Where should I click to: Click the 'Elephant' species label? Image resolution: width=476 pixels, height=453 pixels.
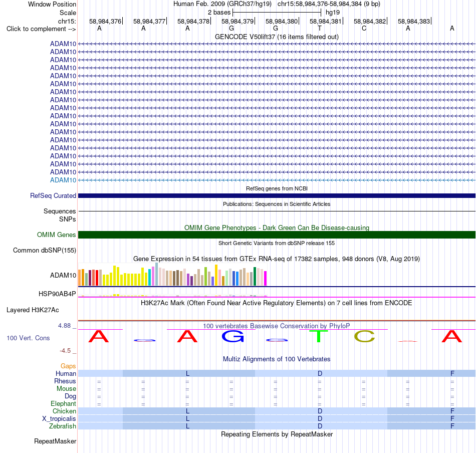click(63, 404)
